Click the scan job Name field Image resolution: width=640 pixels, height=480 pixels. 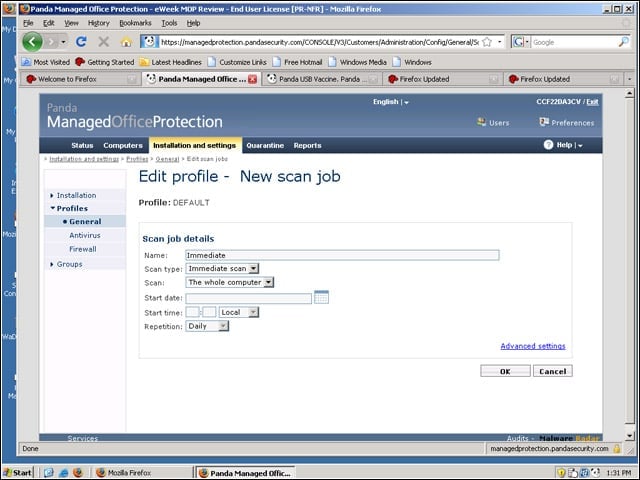coord(342,255)
